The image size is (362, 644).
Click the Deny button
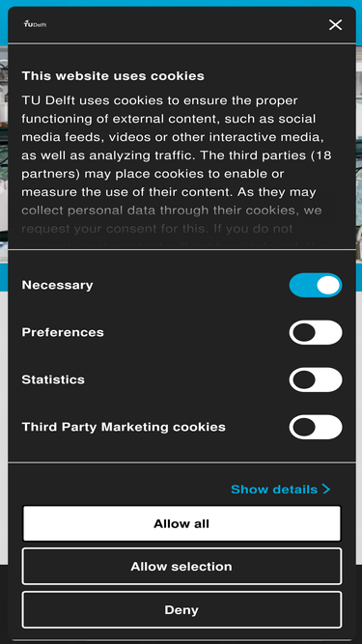pos(181,610)
